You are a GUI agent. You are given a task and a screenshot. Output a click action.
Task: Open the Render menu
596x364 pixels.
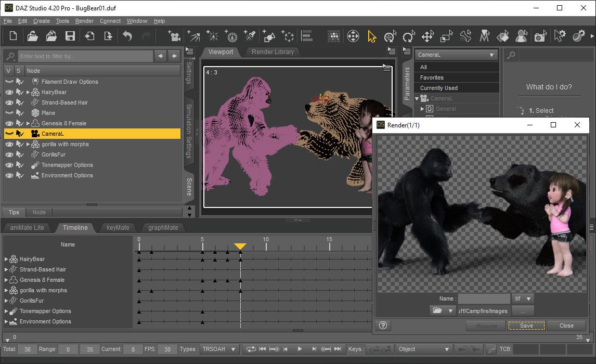click(x=84, y=21)
